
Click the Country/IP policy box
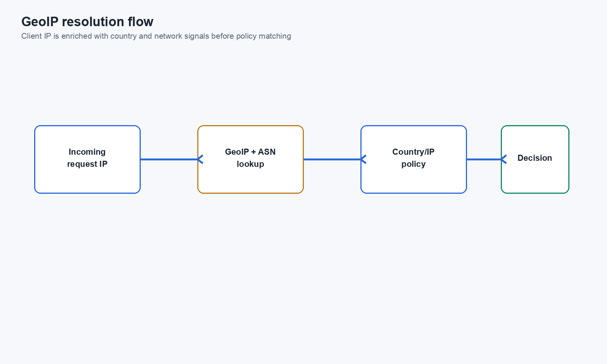[414, 159]
